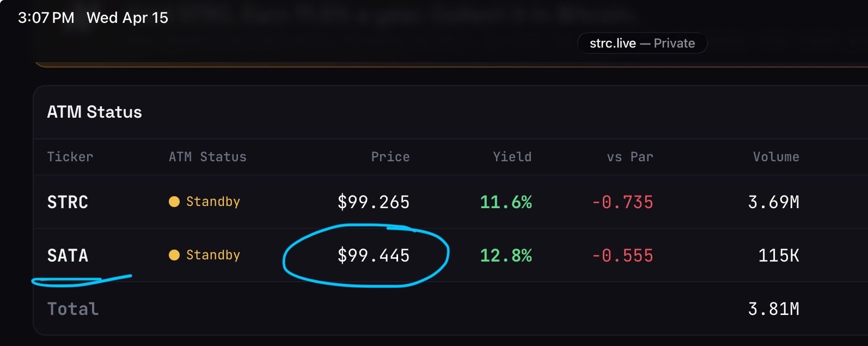The image size is (868, 346).
Task: Click the 3.81M total volume value
Action: 773,309
